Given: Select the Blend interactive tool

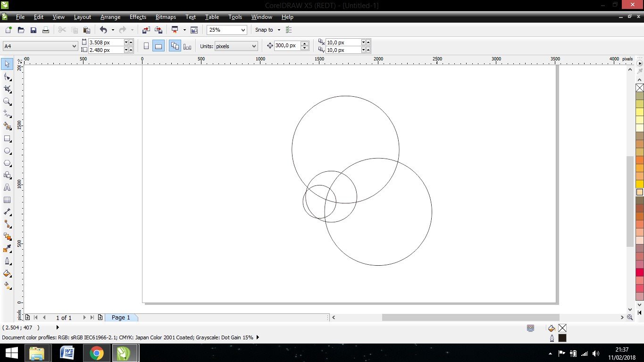Looking at the screenshot, I should 7,236.
